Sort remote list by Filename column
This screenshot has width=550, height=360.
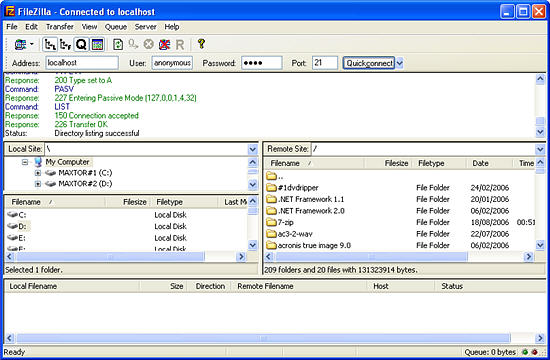[x=314, y=164]
